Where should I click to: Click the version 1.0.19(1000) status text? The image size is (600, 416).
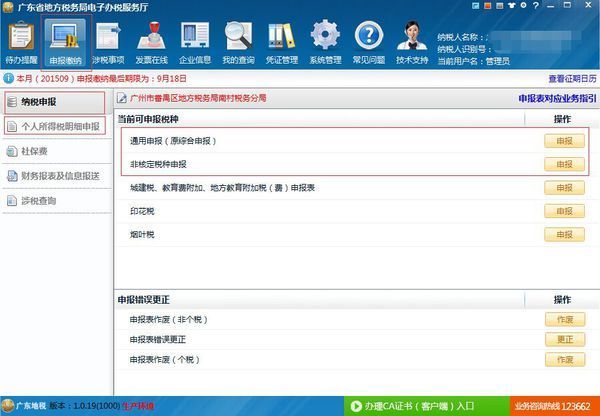85,406
